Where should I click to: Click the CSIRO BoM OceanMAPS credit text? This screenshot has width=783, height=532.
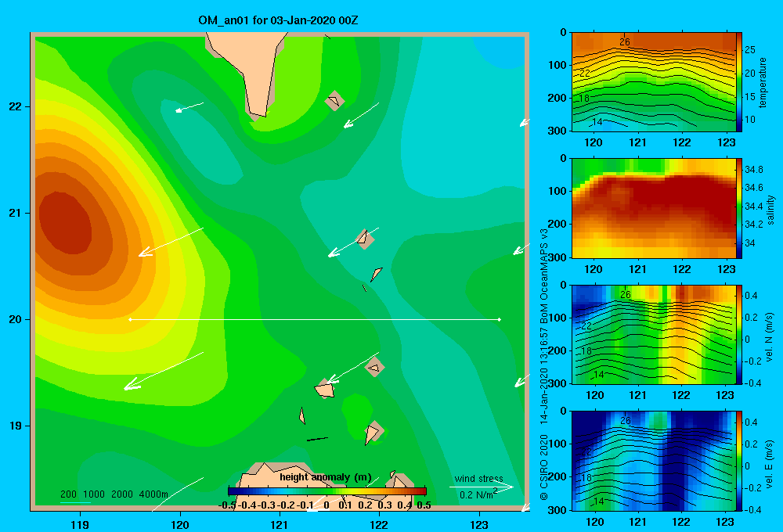[x=544, y=365]
